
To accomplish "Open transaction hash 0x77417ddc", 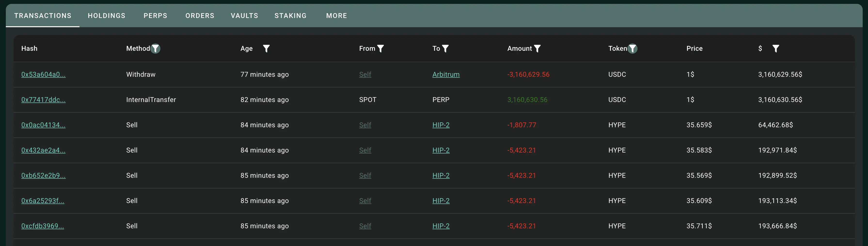I will [x=43, y=100].
